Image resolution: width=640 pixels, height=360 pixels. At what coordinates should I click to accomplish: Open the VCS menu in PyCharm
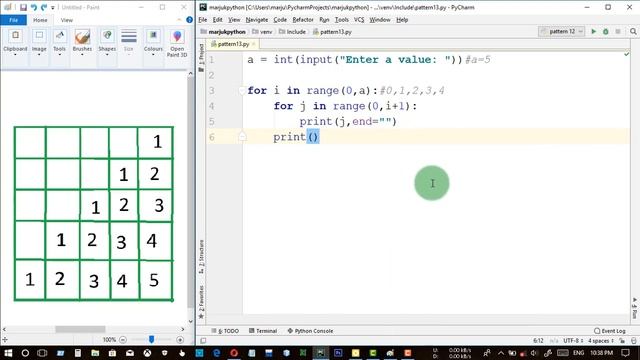pos(359,20)
